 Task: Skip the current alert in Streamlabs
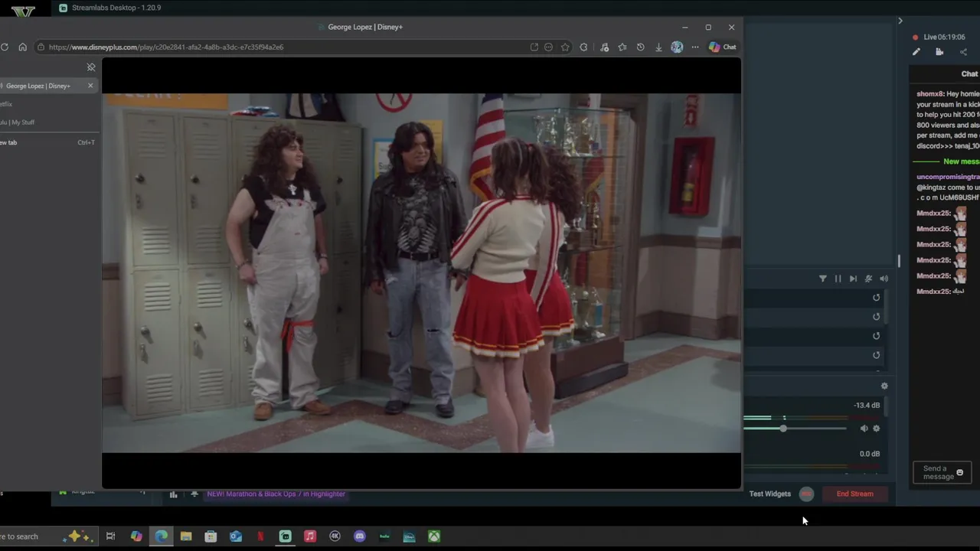click(853, 279)
